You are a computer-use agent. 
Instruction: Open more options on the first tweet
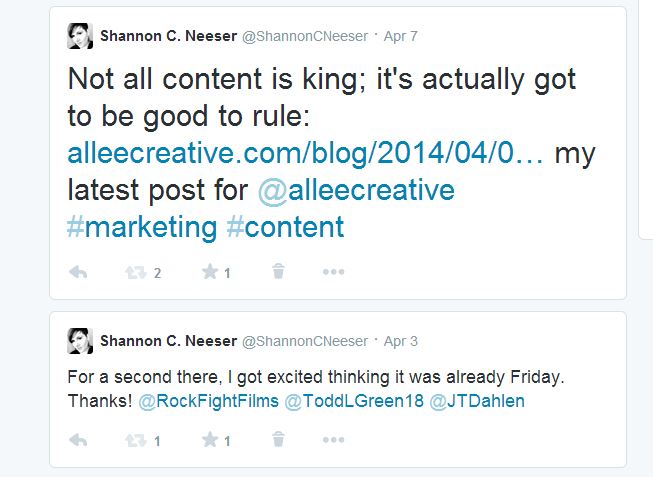coord(333,272)
